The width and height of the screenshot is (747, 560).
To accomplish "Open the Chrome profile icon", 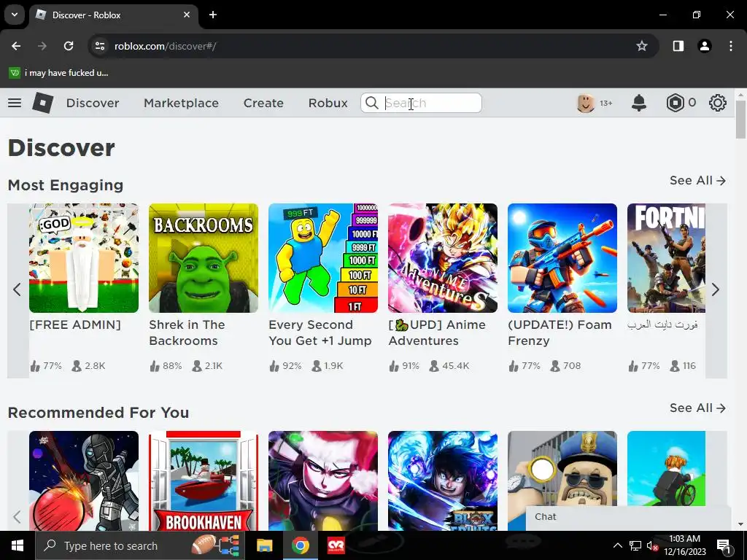I will [705, 46].
